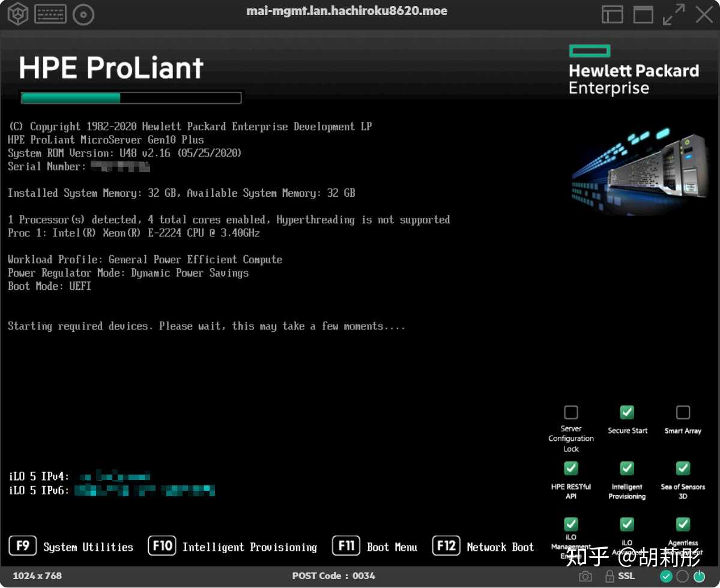
Task: Click the iLO Management Engine checkbox
Action: [570, 524]
